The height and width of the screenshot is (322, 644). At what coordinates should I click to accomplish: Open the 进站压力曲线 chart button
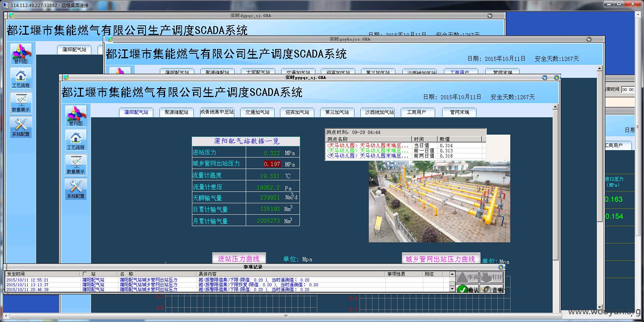point(239,259)
